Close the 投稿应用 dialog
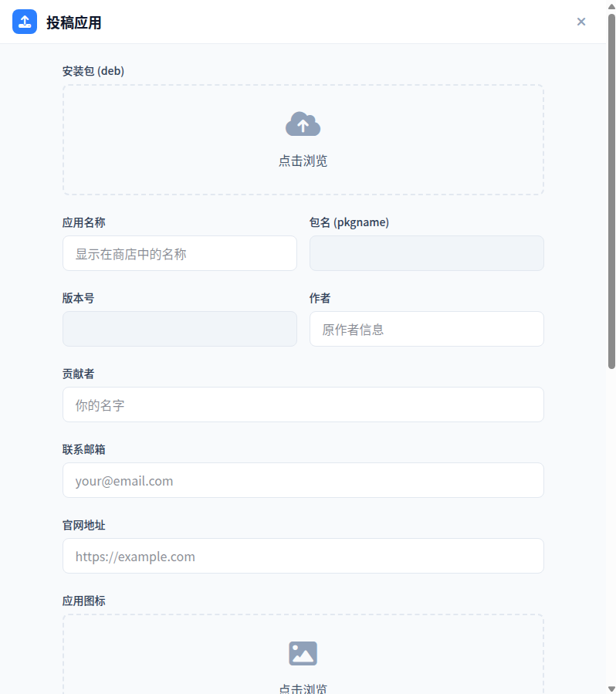616x694 pixels. tap(581, 22)
